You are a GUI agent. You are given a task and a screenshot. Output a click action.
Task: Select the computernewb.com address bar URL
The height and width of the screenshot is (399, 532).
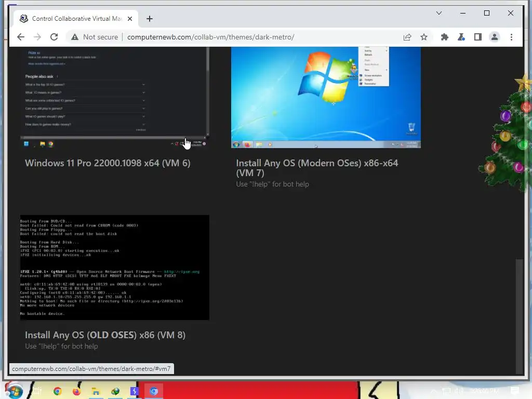tap(211, 37)
